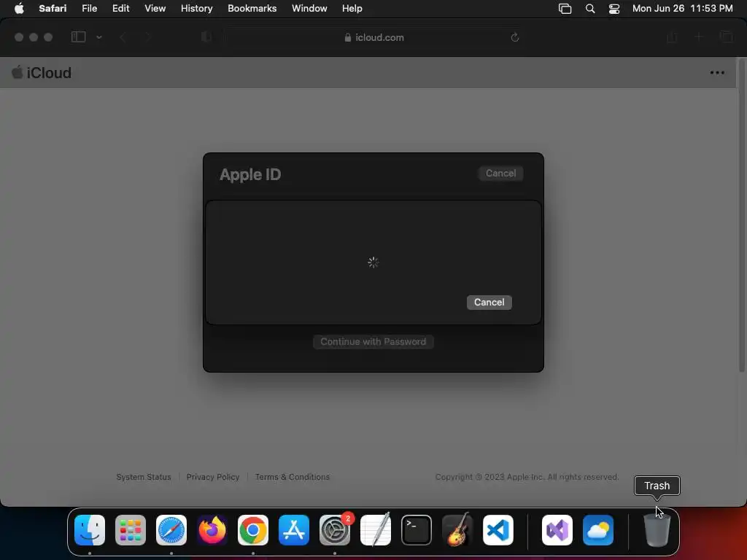Click the page vertical scrollbar
This screenshot has width=747, height=560.
coord(741,214)
